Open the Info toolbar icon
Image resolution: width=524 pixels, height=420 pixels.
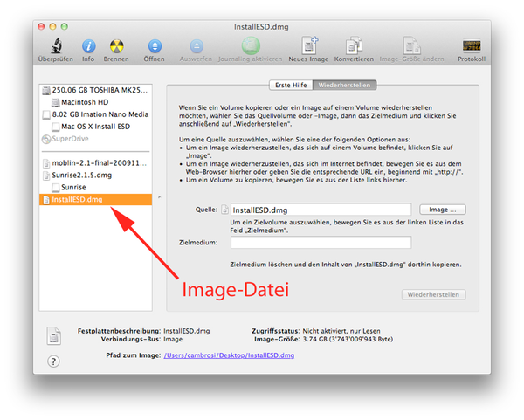[x=88, y=45]
